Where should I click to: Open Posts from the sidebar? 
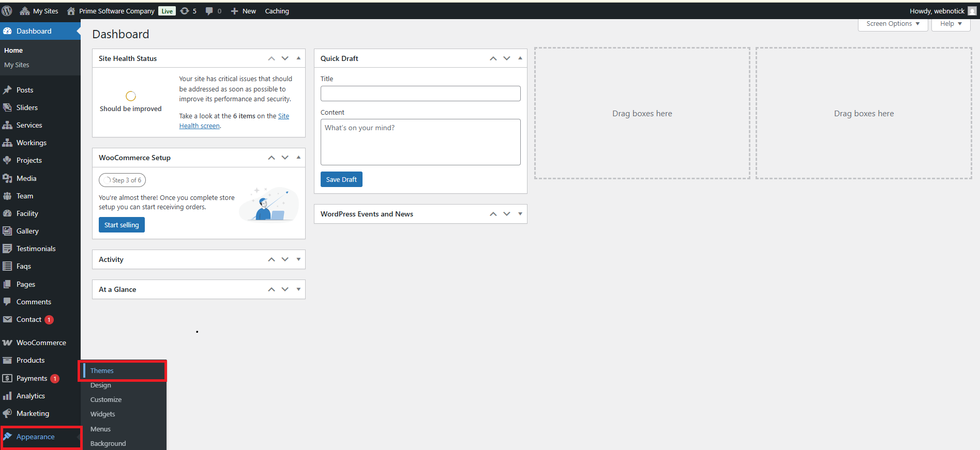(x=24, y=90)
